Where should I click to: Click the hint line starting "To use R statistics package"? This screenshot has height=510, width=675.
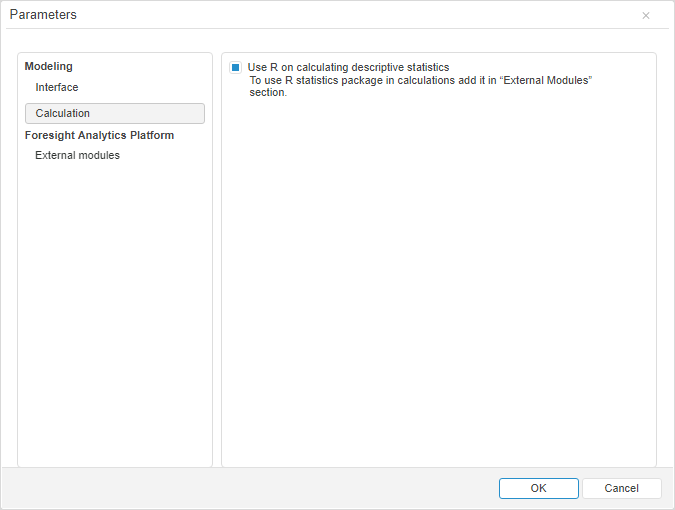coord(420,80)
